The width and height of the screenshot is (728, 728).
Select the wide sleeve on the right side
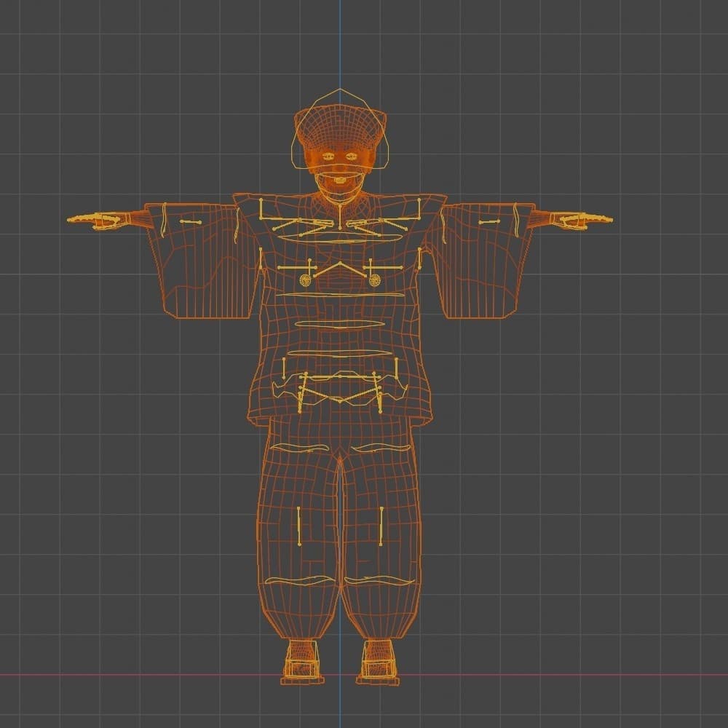479,261
